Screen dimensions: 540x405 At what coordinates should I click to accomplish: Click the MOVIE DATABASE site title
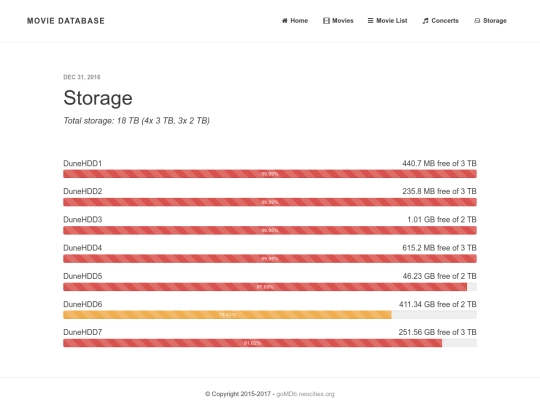[x=66, y=21]
